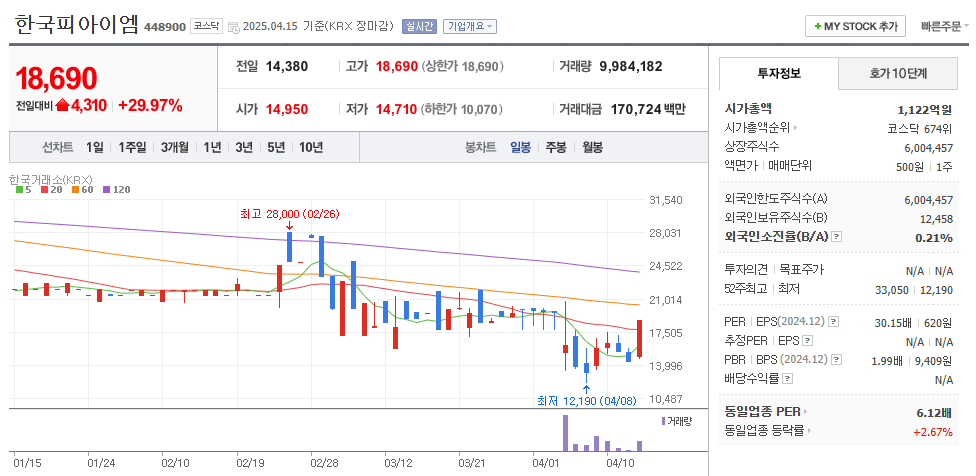Click the 거래량 value 9,984,182
The image size is (976, 476).
pyautogui.click(x=631, y=67)
